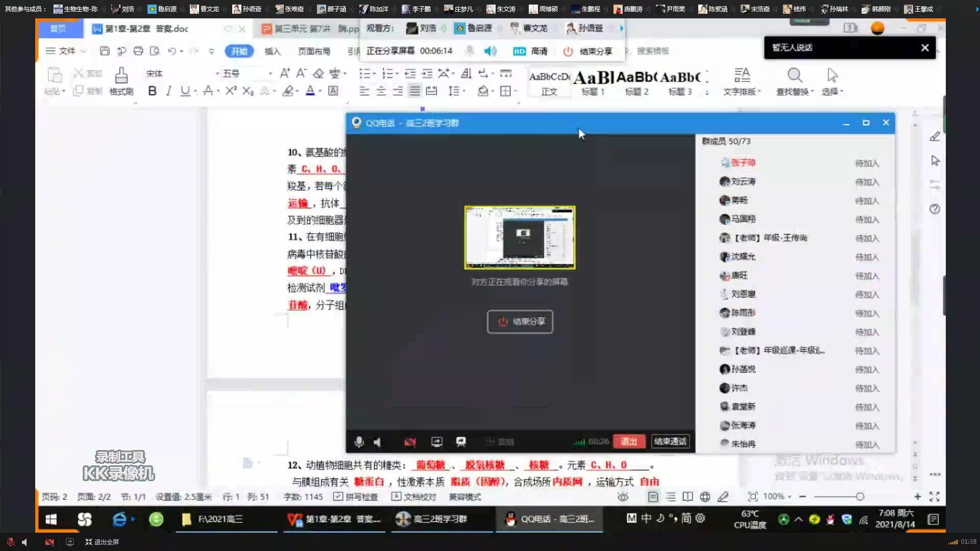The width and height of the screenshot is (980, 551).
Task: Click the Center alignment icon
Action: 381,91
